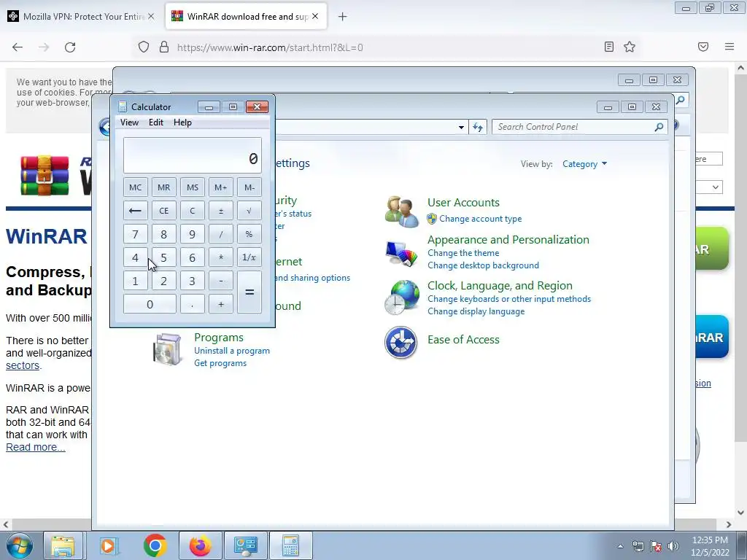Expand the Control Panel address bar dropdown
Viewport: 747px width, 560px height.
(x=461, y=127)
